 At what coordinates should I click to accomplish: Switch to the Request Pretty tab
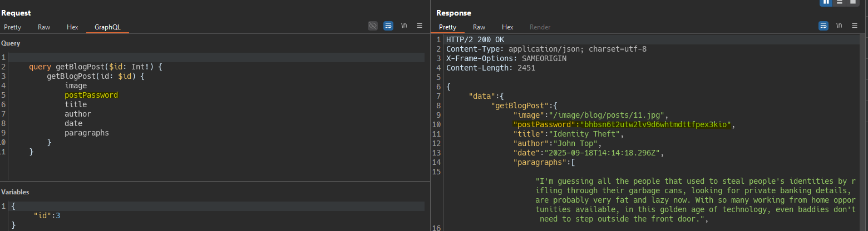pyautogui.click(x=12, y=27)
